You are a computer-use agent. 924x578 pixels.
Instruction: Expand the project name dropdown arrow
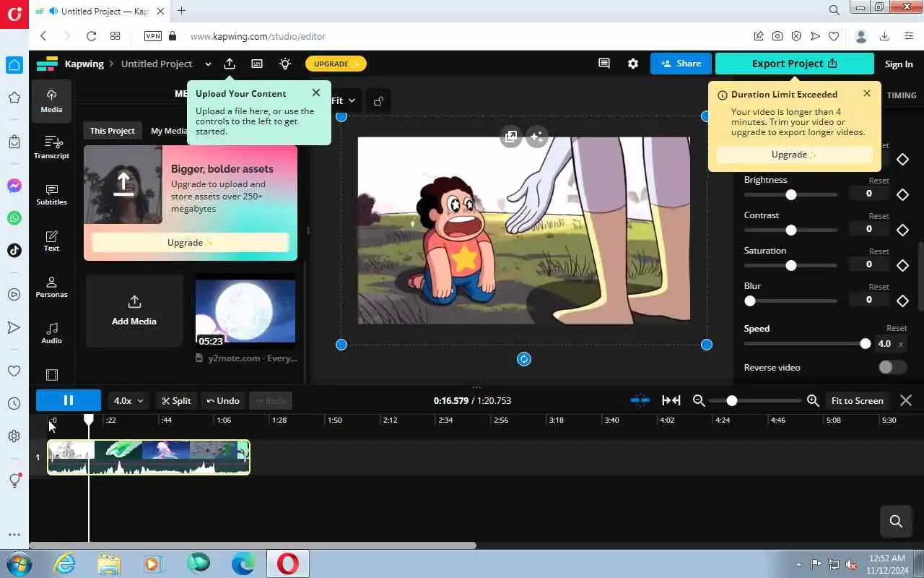208,64
